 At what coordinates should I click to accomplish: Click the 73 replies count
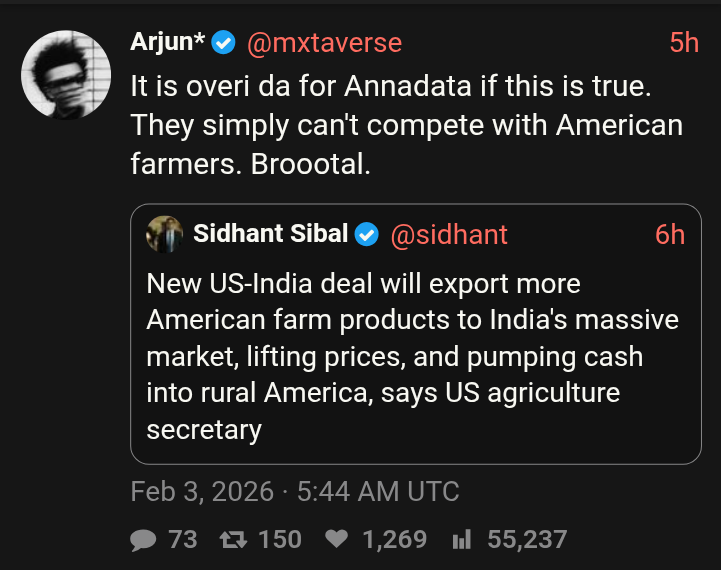point(183,540)
